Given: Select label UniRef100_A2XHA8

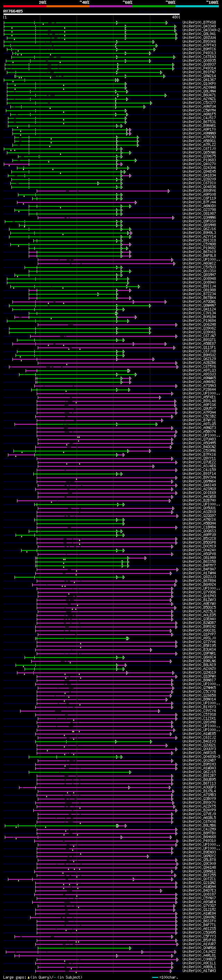Looking at the screenshot, I should point(199,88).
